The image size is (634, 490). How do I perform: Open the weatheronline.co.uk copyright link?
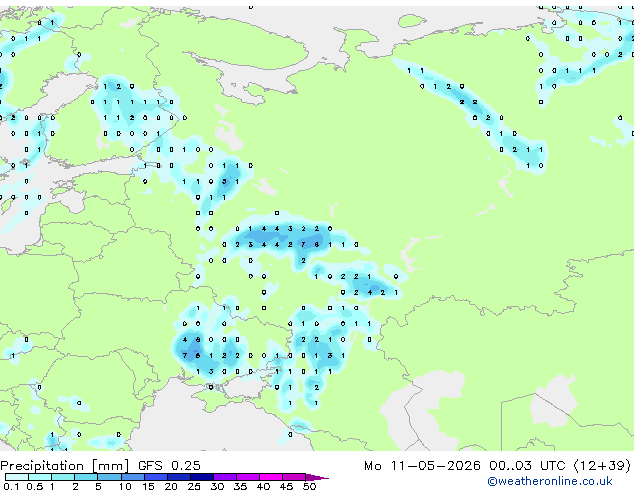point(550,481)
